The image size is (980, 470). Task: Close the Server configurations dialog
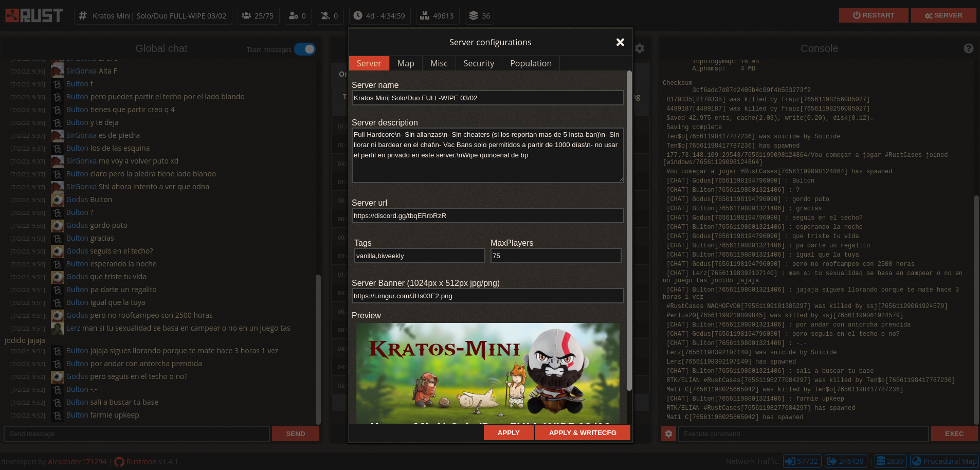(620, 42)
